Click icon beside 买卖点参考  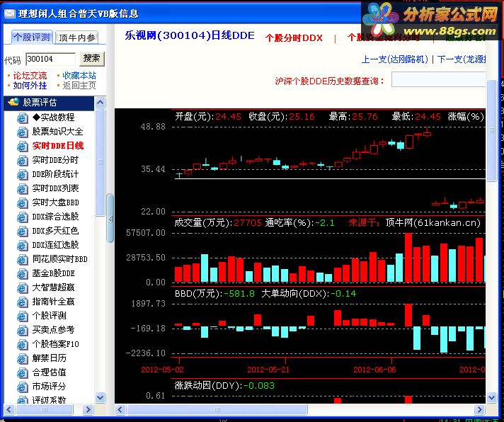[22, 330]
